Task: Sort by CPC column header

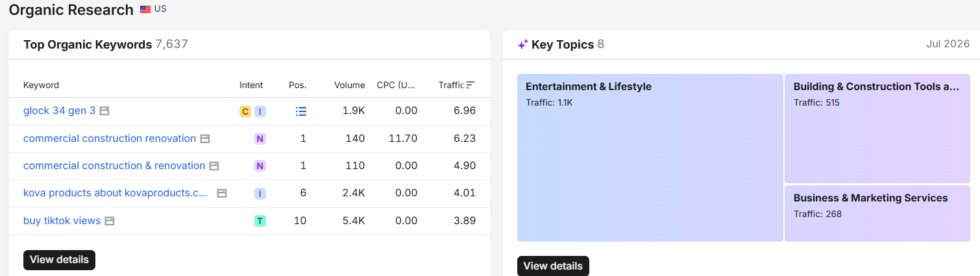Action: 396,85
